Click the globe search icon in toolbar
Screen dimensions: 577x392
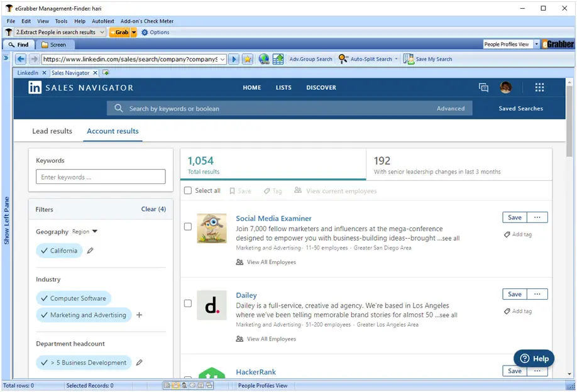[263, 59]
